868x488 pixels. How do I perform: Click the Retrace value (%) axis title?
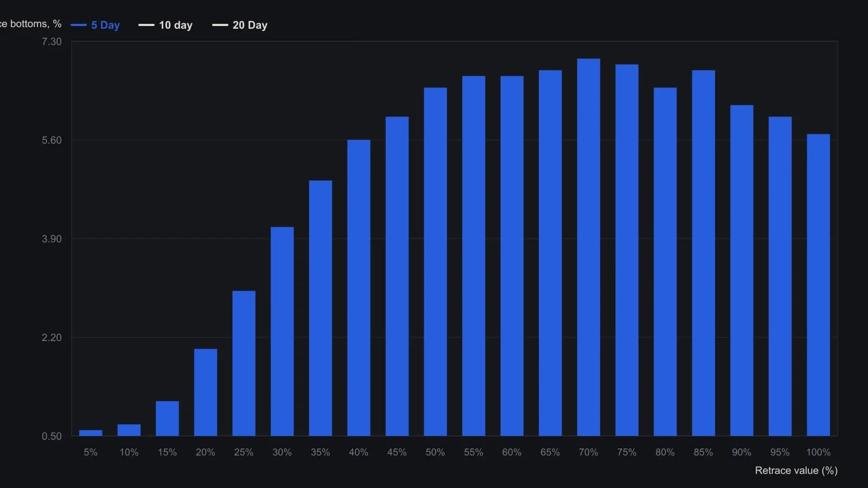pos(796,471)
